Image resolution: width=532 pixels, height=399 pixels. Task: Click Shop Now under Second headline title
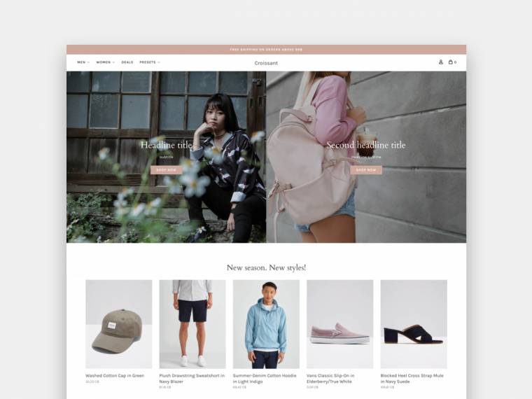pos(366,170)
